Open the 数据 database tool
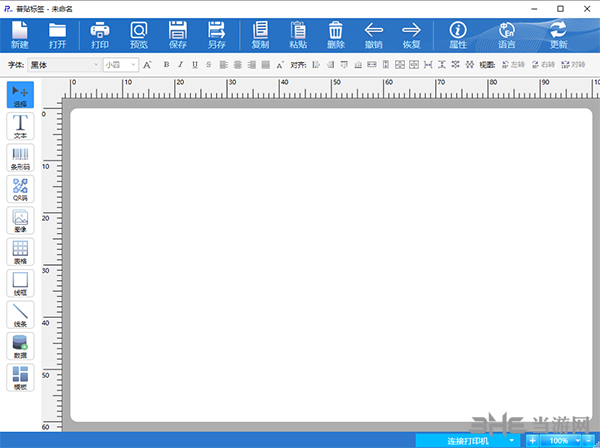 (20, 346)
